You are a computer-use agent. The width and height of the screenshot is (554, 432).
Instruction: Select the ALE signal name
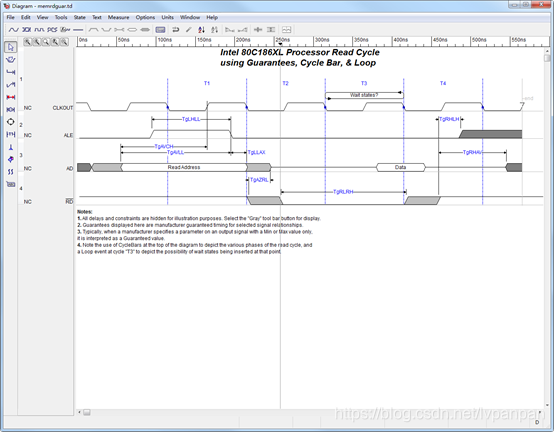68,135
